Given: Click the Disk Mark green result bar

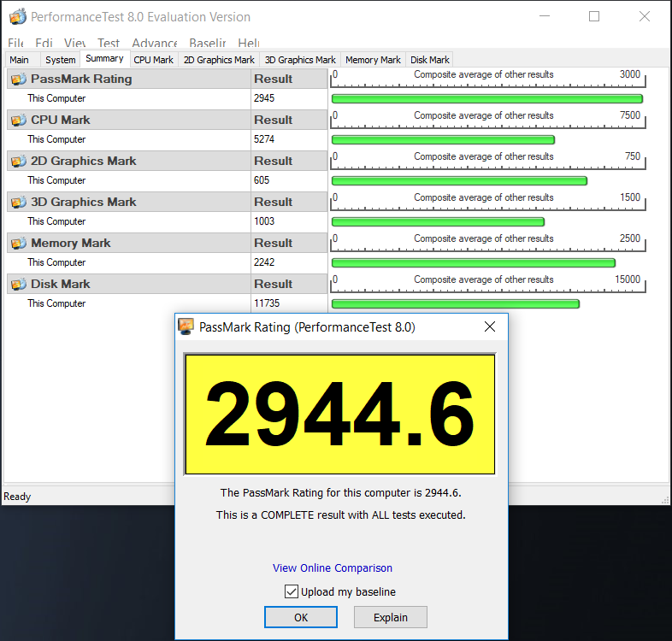Looking at the screenshot, I should (456, 303).
